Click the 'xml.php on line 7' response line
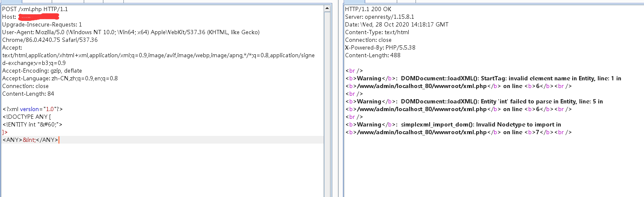The image size is (644, 197). tap(459, 132)
